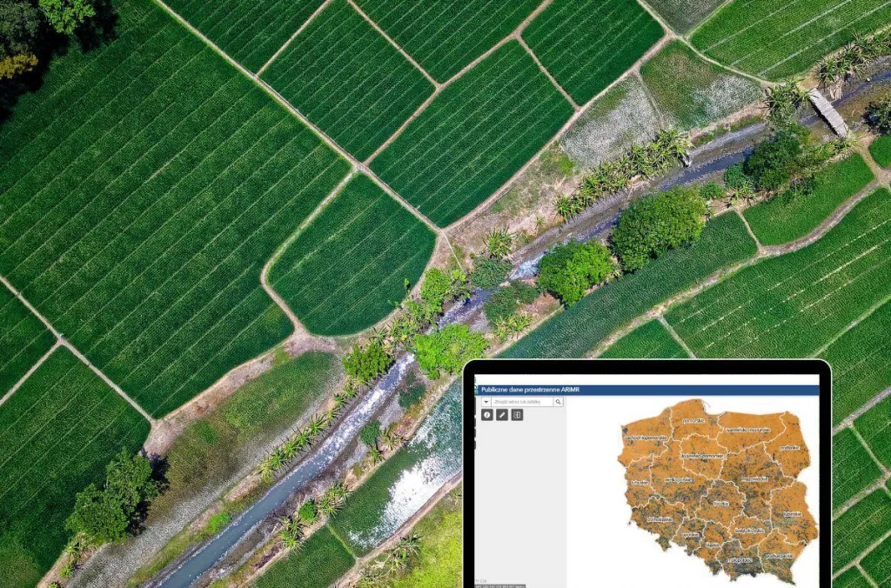The width and height of the screenshot is (891, 588).
Task: Click the dolnośląskie region label
Action: pyautogui.click(x=660, y=519)
